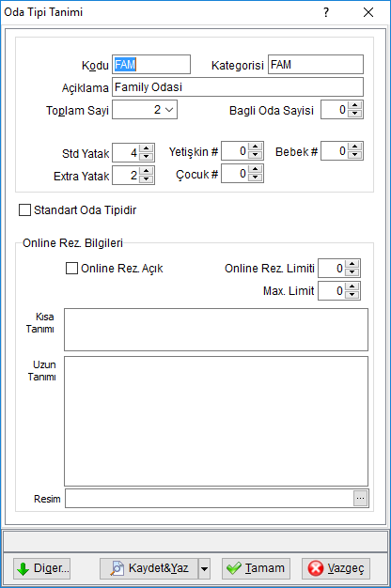Click the Açiklama text field

point(238,87)
